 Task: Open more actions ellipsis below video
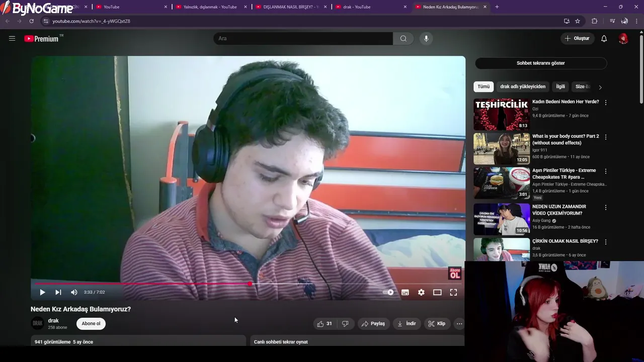pyautogui.click(x=459, y=324)
